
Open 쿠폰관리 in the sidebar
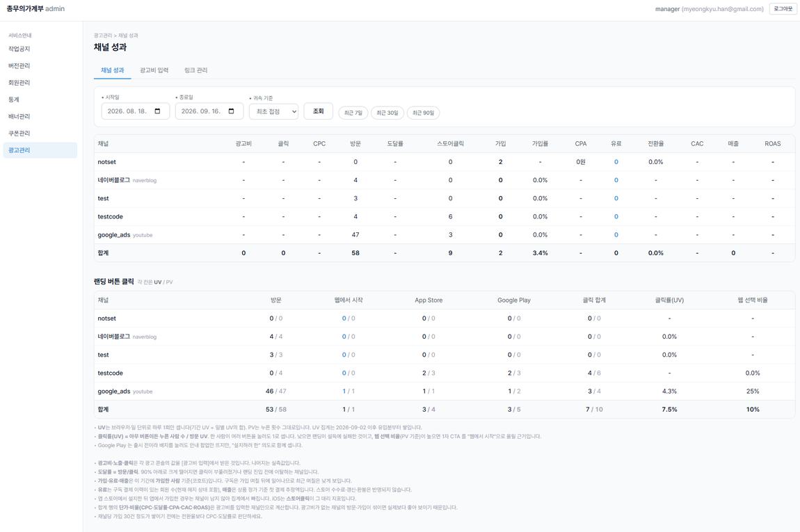(x=19, y=133)
